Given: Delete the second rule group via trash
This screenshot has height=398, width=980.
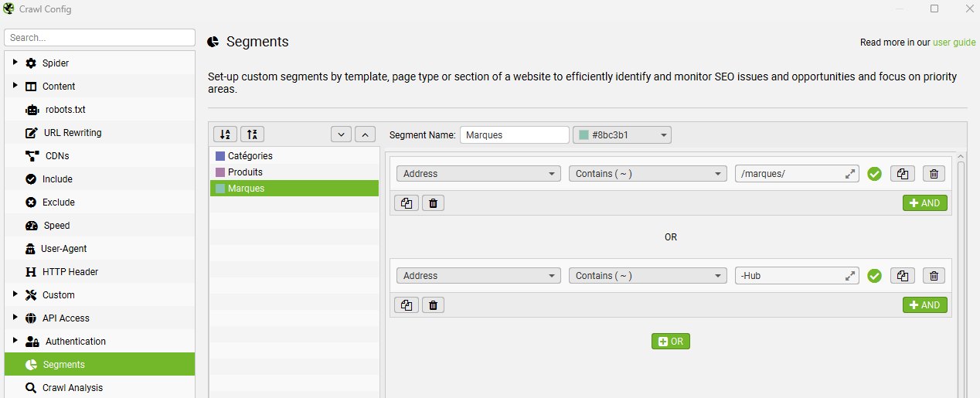Looking at the screenshot, I should [x=433, y=305].
